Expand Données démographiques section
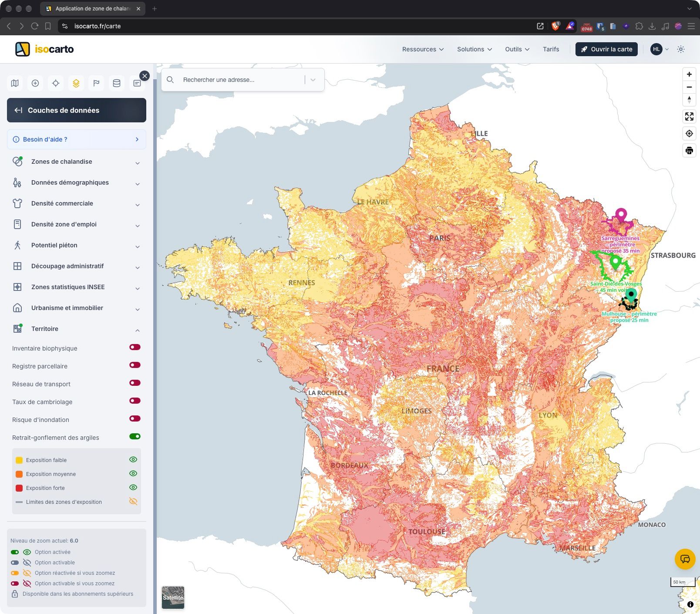 [x=77, y=182]
